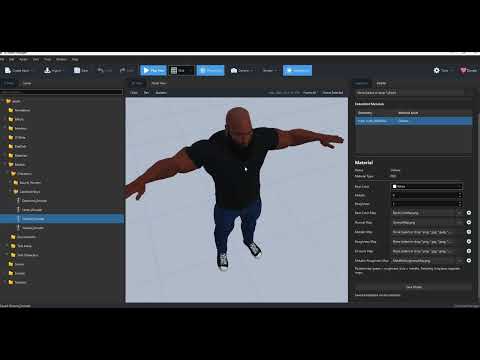Click the round icon beside Roughness Map
The height and width of the screenshot is (360, 480).
[x=469, y=241]
